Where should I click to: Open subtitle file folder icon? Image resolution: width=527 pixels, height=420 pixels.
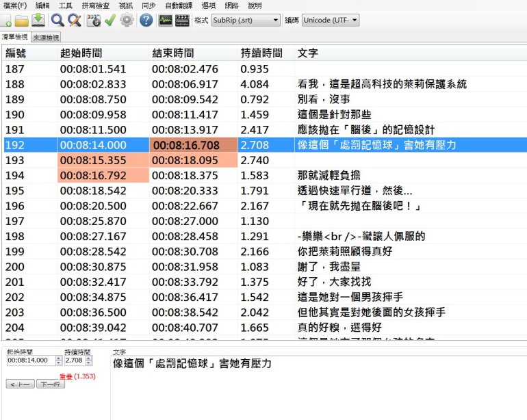[21, 21]
